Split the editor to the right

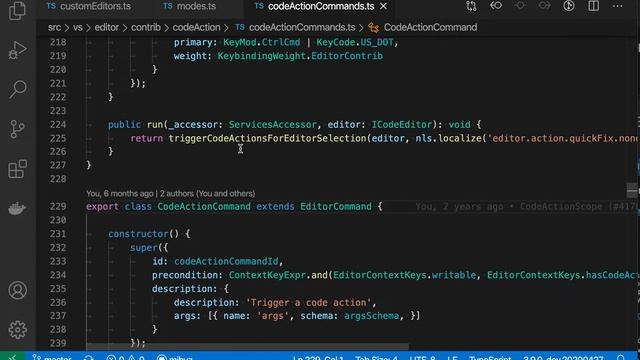(593, 6)
